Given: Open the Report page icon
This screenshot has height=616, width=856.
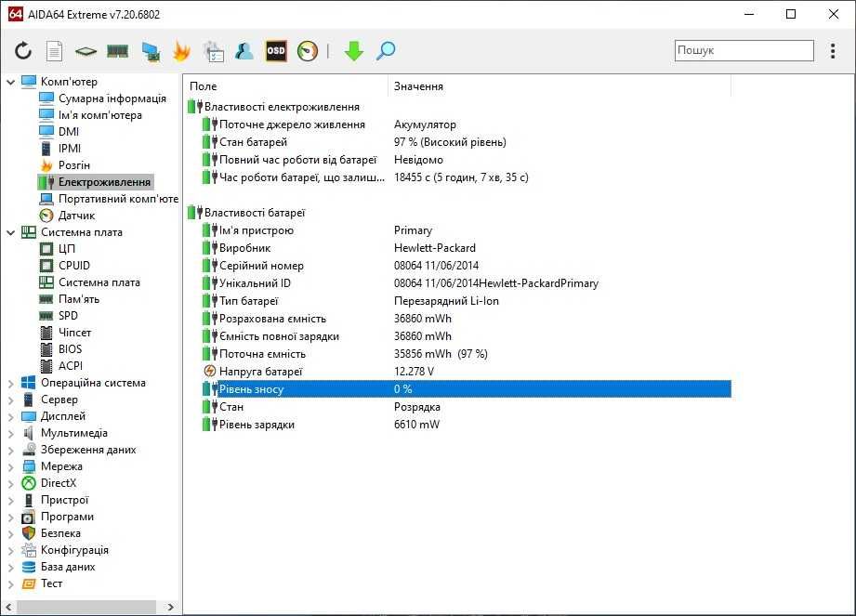Looking at the screenshot, I should click(x=54, y=51).
